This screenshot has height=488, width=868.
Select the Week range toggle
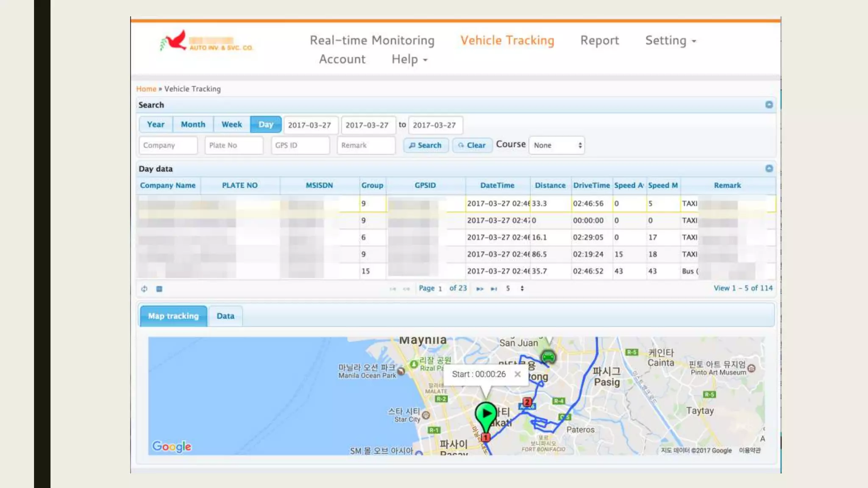pos(231,125)
